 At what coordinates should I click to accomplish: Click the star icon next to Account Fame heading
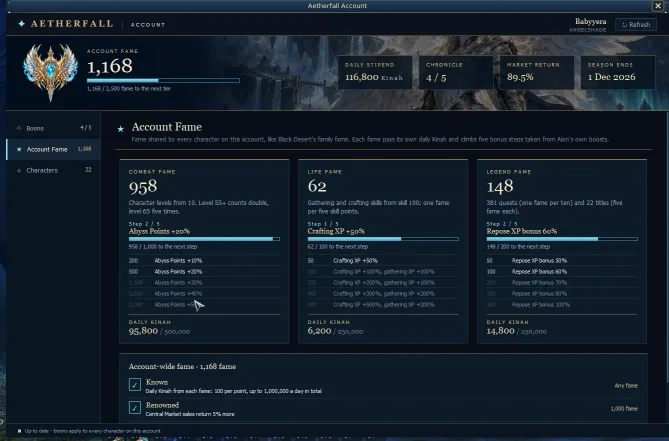tap(121, 128)
